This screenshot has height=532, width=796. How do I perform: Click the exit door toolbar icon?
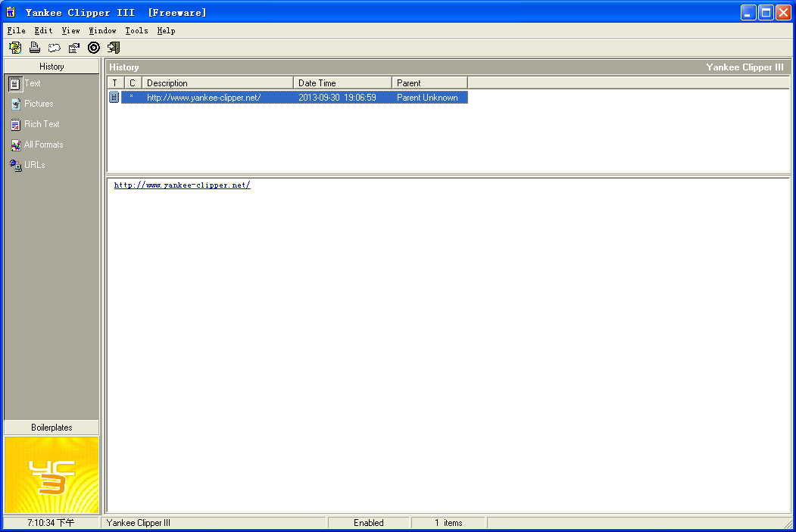pos(114,48)
